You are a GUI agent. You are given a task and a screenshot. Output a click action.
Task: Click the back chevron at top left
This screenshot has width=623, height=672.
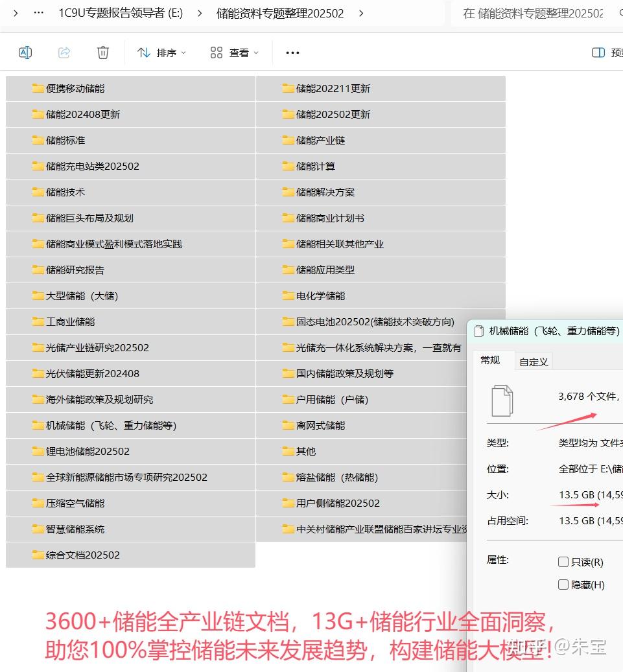[14, 12]
